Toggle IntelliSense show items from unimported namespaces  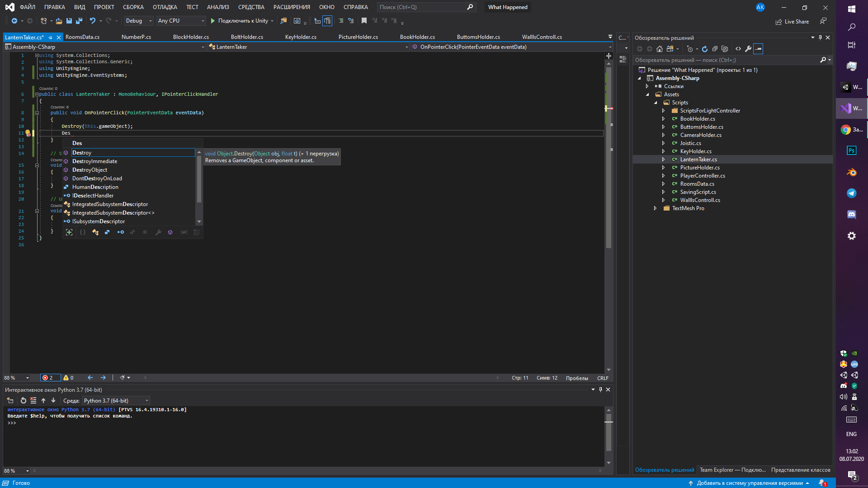[x=69, y=232]
